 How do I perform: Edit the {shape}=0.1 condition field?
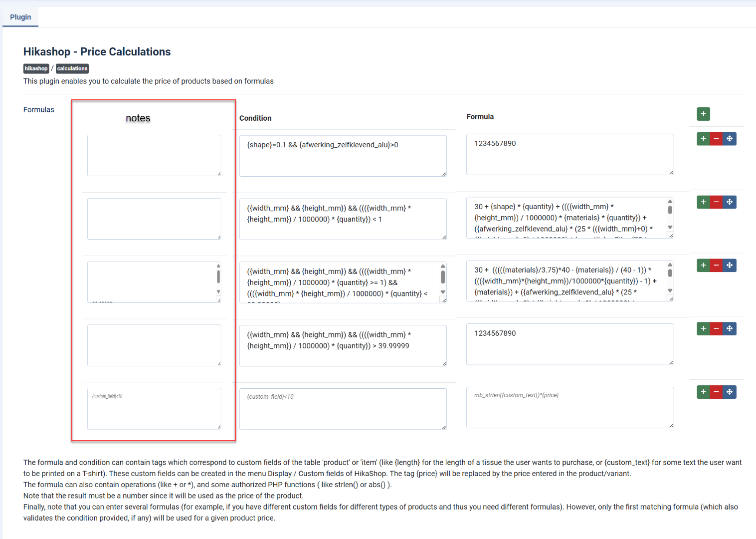[x=343, y=156]
